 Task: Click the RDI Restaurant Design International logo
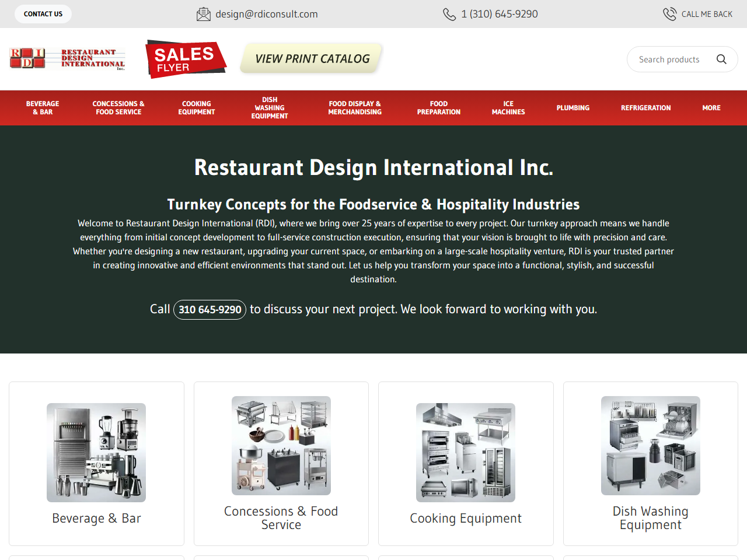pos(67,59)
